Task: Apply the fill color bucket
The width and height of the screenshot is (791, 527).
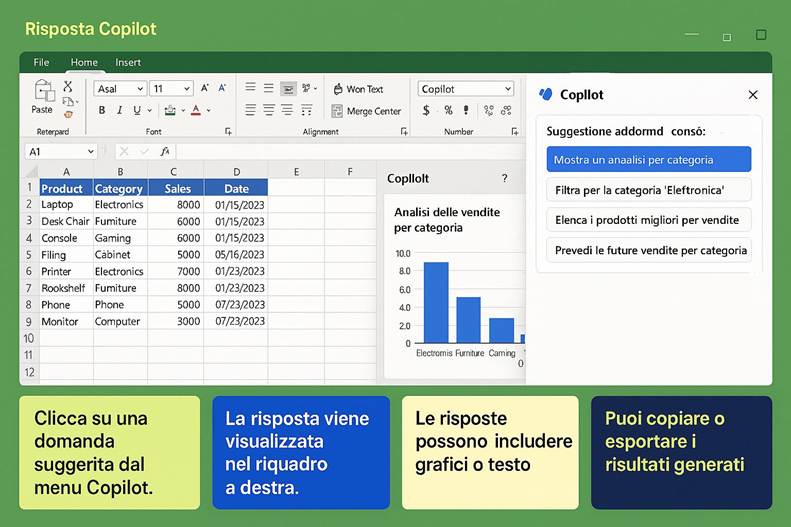Action: (x=170, y=110)
